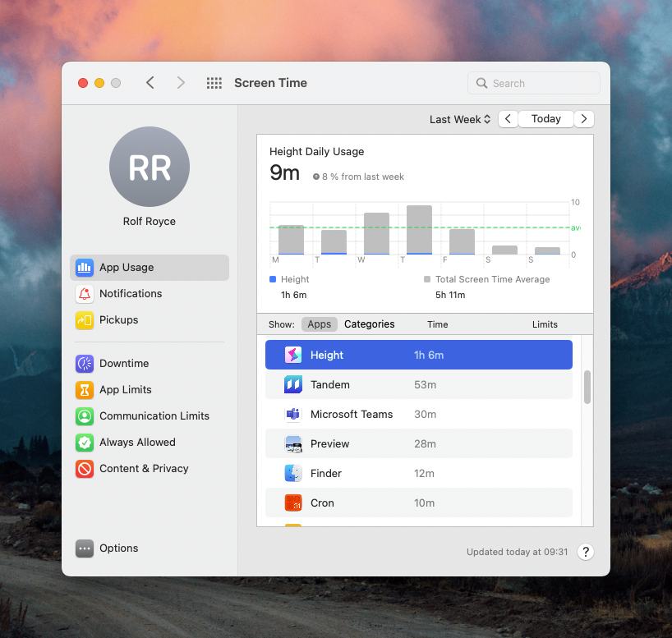
Task: Open the Communication Limits icon
Action: 85,416
